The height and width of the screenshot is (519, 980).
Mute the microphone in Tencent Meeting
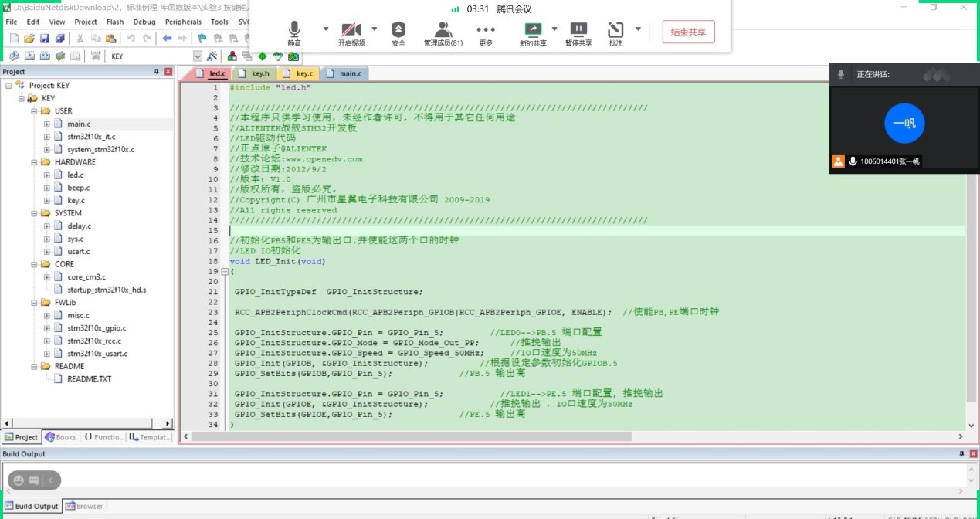tap(294, 33)
